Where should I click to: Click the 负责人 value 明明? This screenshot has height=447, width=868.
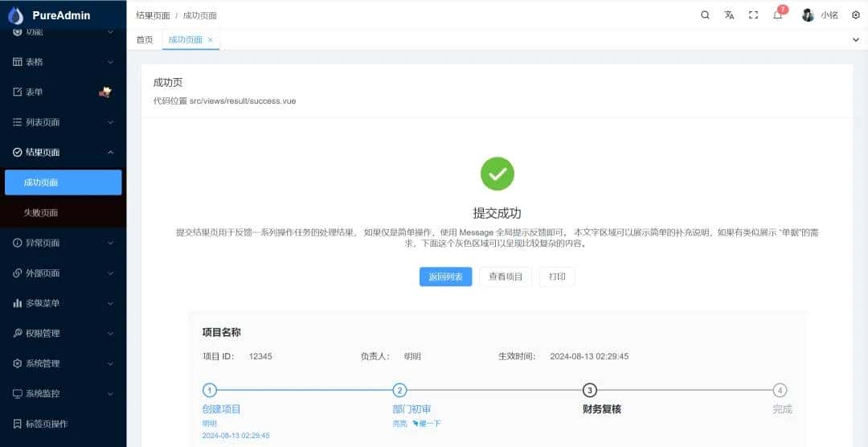click(x=412, y=357)
